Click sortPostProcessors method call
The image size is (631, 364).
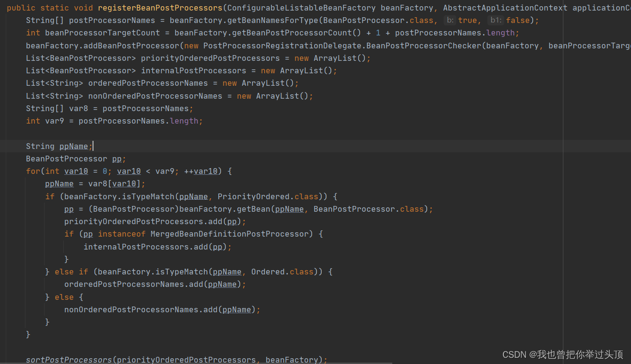click(x=69, y=359)
